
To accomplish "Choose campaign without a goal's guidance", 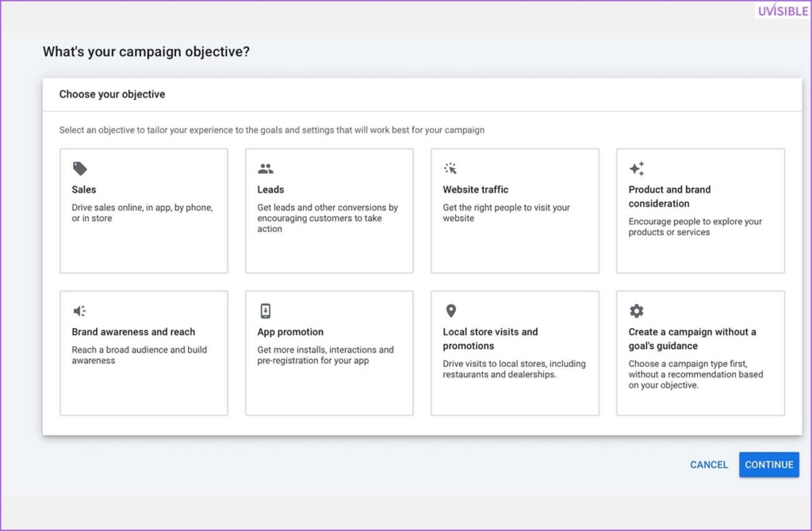I will click(x=700, y=353).
